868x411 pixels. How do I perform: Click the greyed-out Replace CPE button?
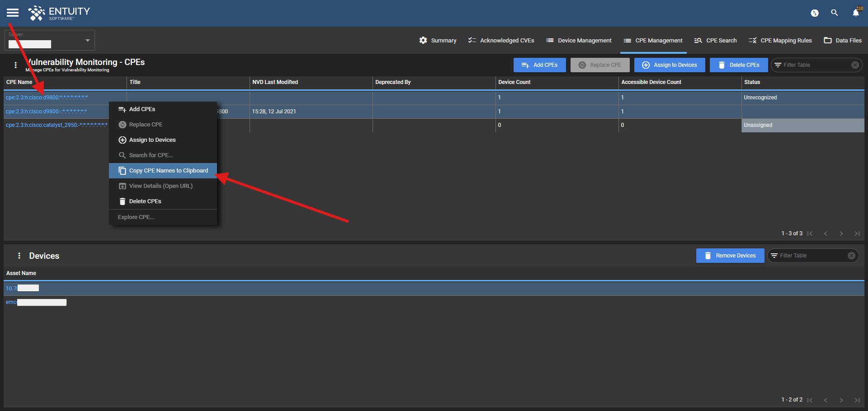(x=600, y=65)
